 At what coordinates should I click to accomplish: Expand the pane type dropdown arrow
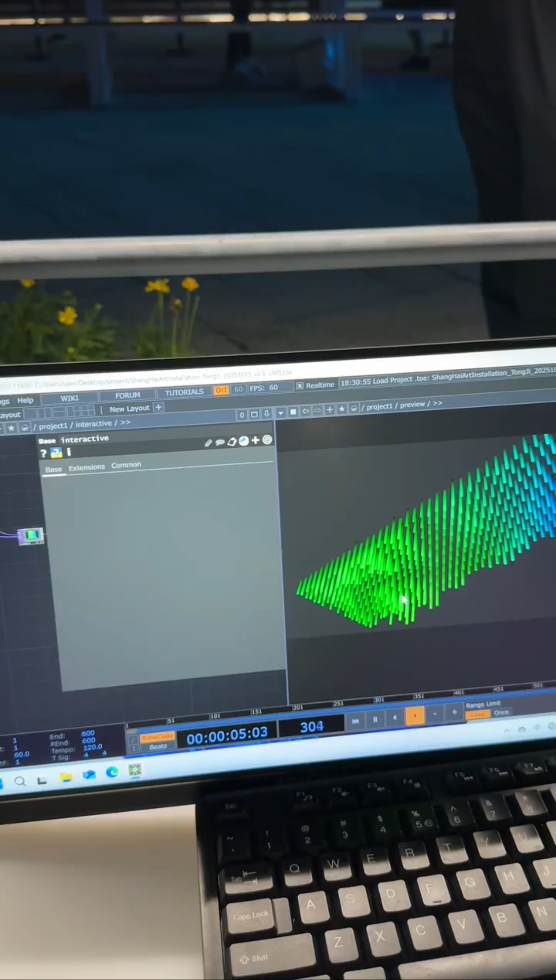pyautogui.click(x=281, y=413)
